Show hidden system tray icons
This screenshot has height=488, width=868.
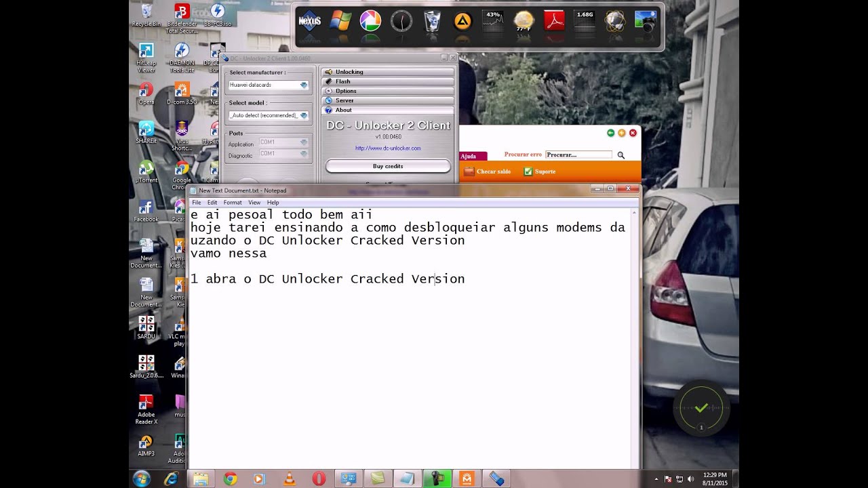[x=656, y=479]
